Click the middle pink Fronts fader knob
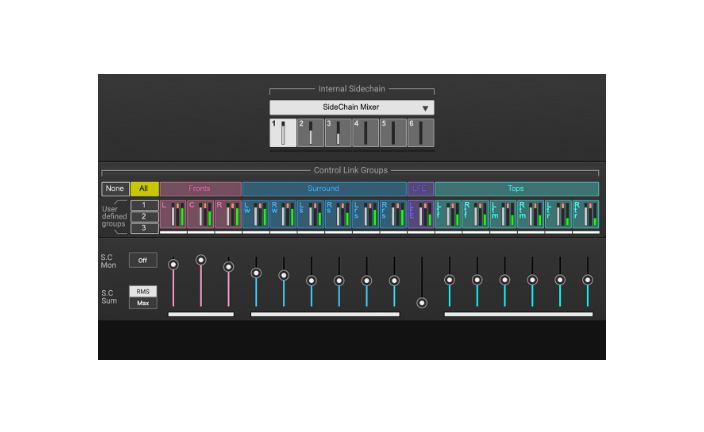The image size is (704, 432). click(201, 260)
